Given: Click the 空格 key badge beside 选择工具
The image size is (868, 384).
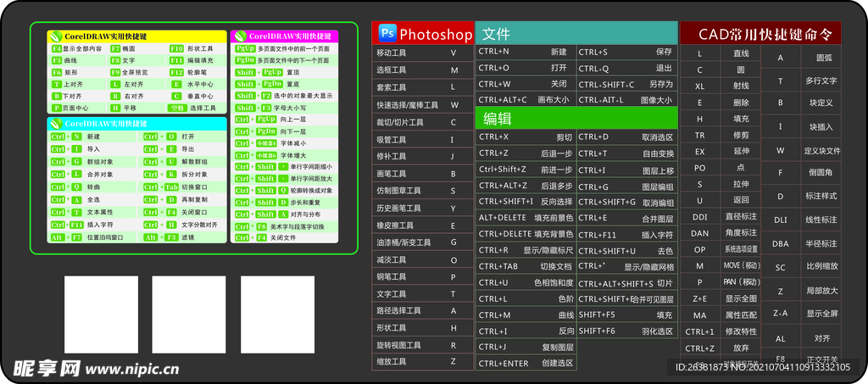Looking at the screenshot, I should (x=177, y=108).
